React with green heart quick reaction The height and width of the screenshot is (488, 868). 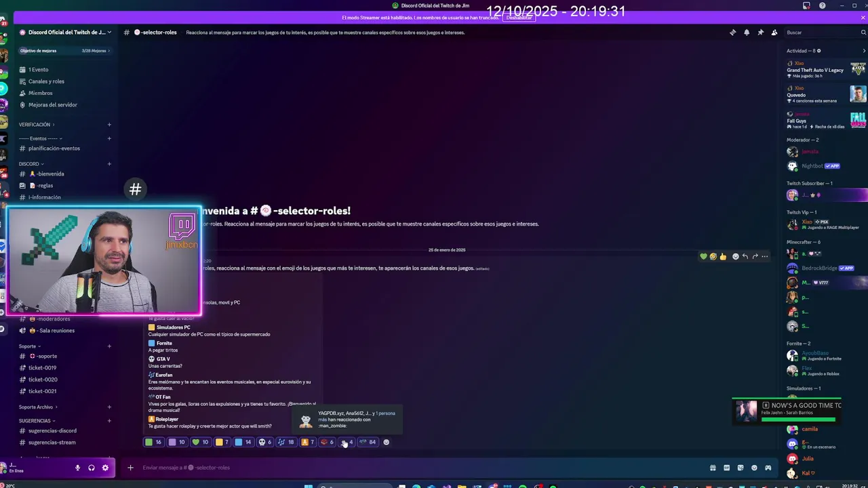704,256
